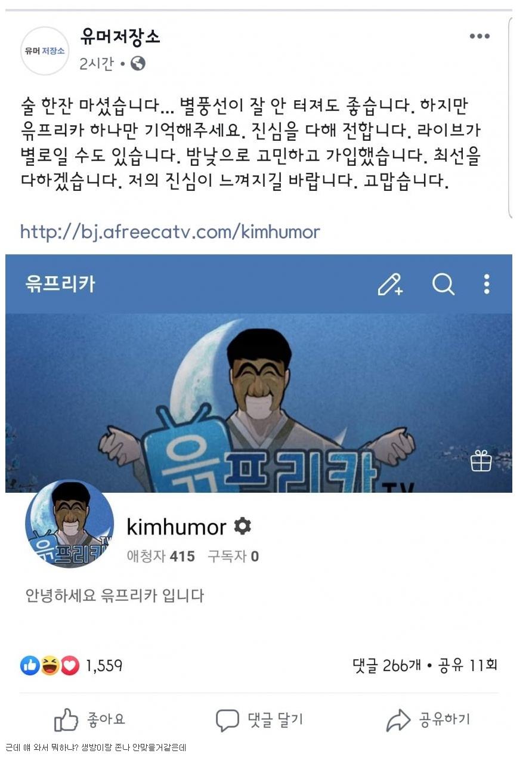Screen dimensions: 532x766
Task: Click the red heart reaction icon
Action: click(69, 665)
